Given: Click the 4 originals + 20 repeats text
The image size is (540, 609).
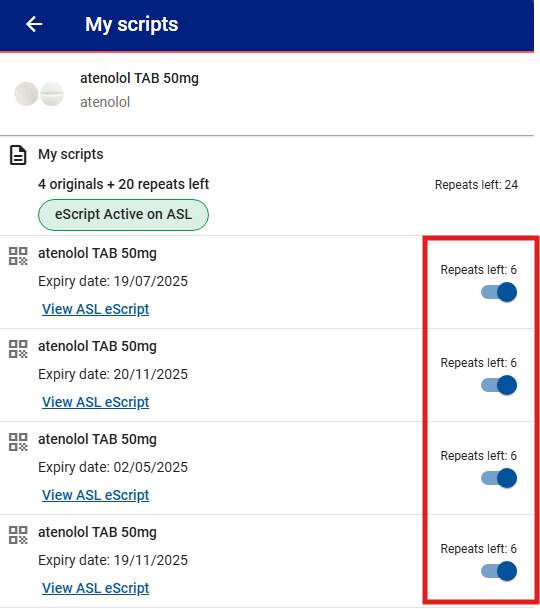Looking at the screenshot, I should pos(123,184).
